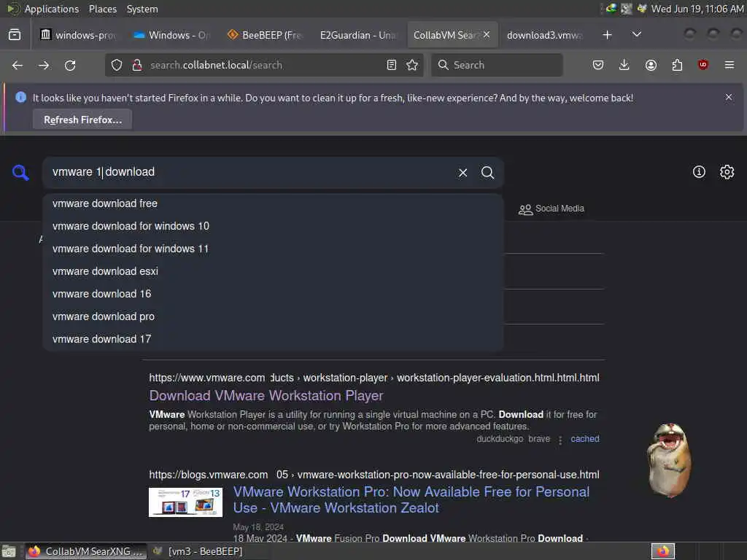Choose suggestion vmware download for windows 11
The height and width of the screenshot is (560, 747).
(x=273, y=249)
